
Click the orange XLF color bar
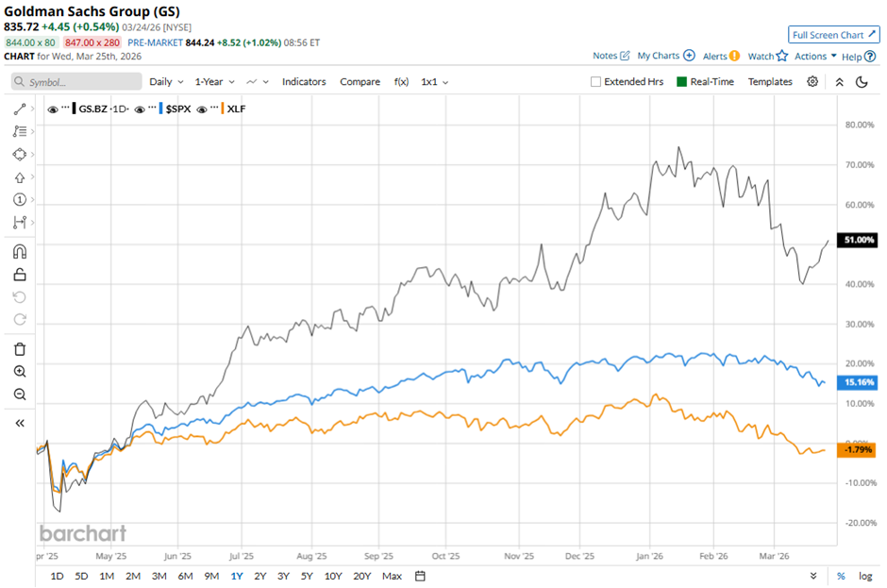[x=223, y=109]
